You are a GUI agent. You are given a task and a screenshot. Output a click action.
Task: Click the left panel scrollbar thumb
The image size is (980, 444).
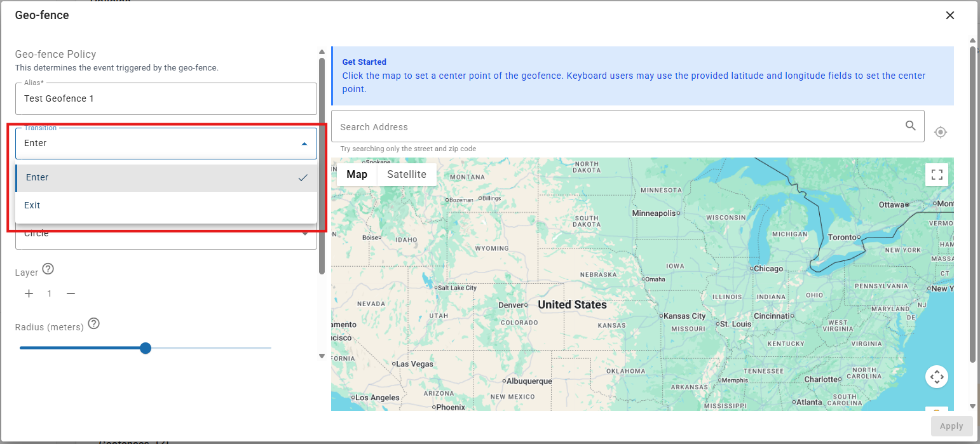pyautogui.click(x=322, y=165)
